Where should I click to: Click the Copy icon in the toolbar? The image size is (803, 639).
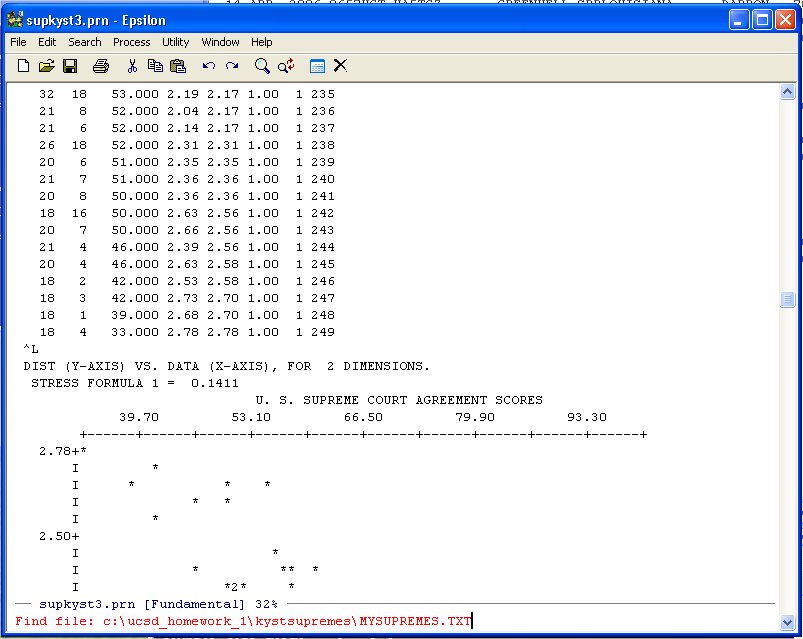click(x=155, y=66)
